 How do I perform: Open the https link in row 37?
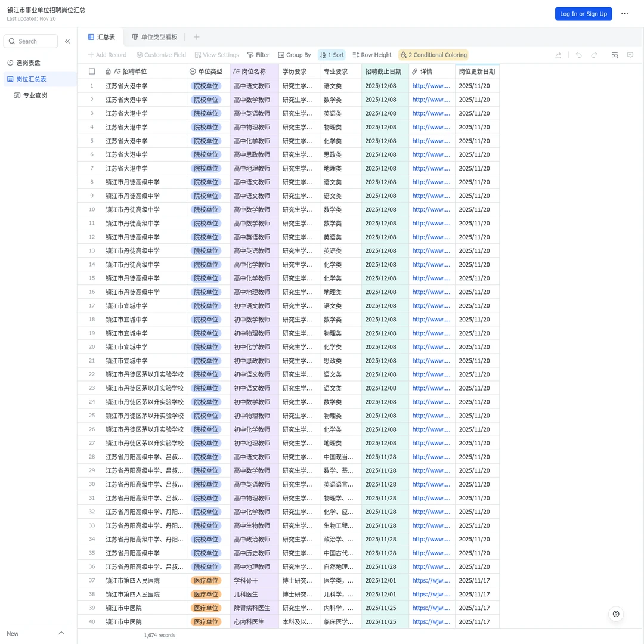[431, 580]
